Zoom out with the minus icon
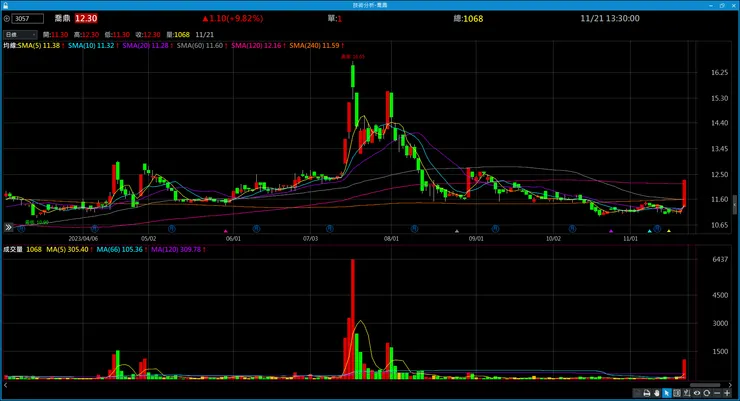This screenshot has width=740, height=401. tap(717, 393)
